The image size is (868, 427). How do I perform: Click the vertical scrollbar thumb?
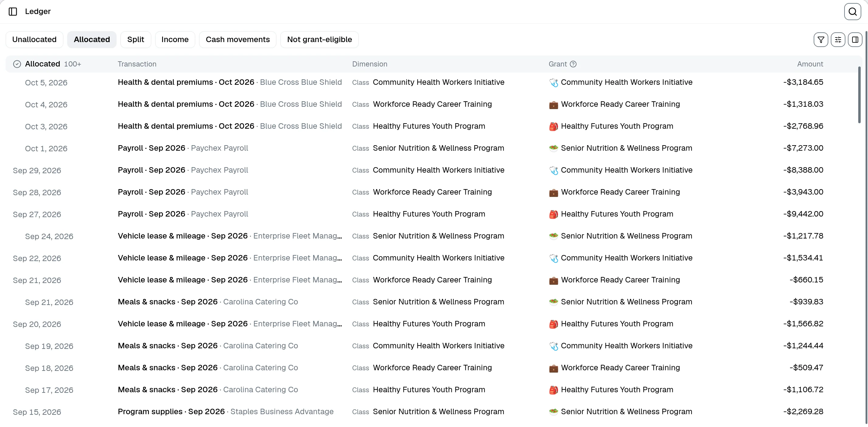point(859,95)
